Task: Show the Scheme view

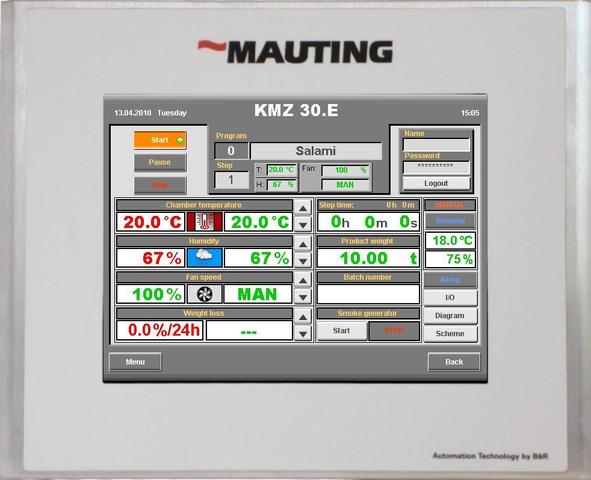Action: (x=450, y=333)
